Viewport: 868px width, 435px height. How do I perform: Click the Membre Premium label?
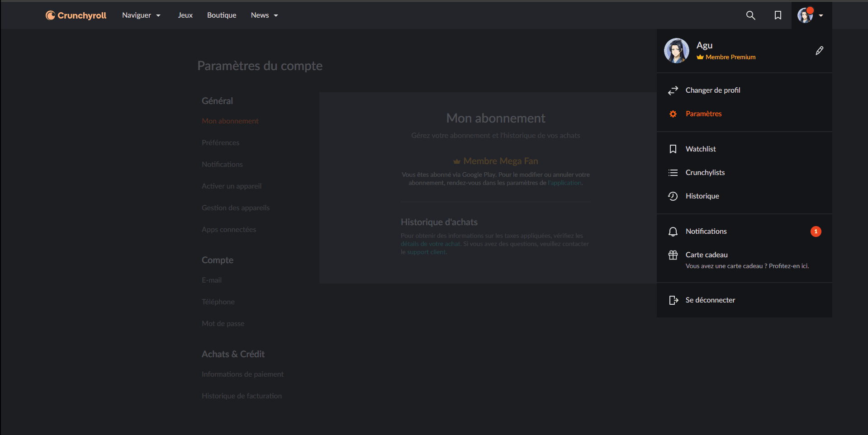pyautogui.click(x=730, y=57)
